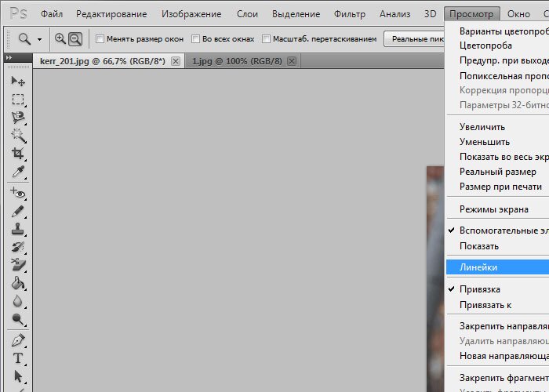Viewport: 549px width, 392px height.
Task: Select the Paint Bucket tool
Action: [x=18, y=283]
